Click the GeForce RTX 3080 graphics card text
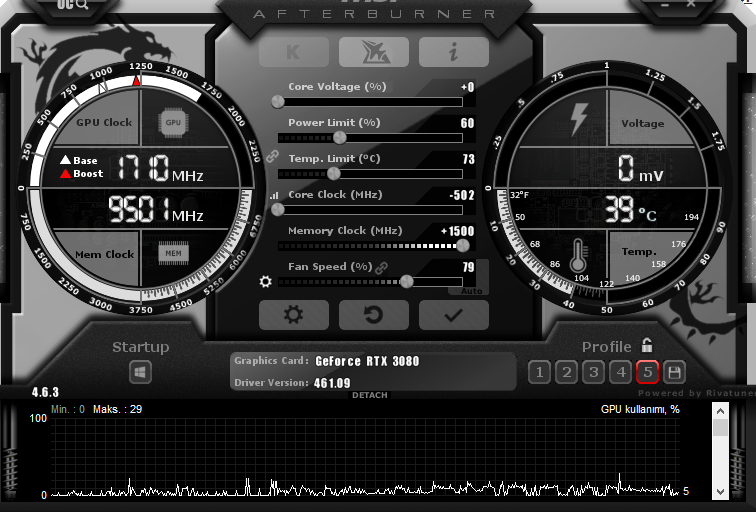Image resolution: width=756 pixels, height=517 pixels. pos(367,361)
